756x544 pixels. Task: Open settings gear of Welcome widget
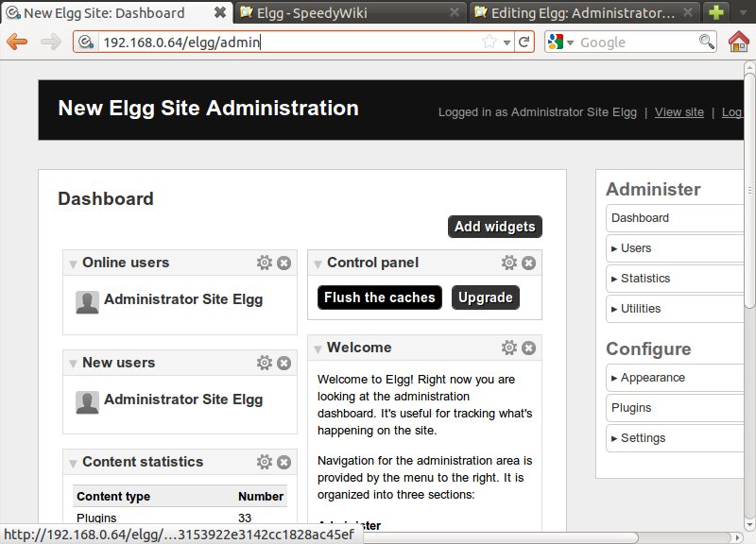pyautogui.click(x=509, y=348)
